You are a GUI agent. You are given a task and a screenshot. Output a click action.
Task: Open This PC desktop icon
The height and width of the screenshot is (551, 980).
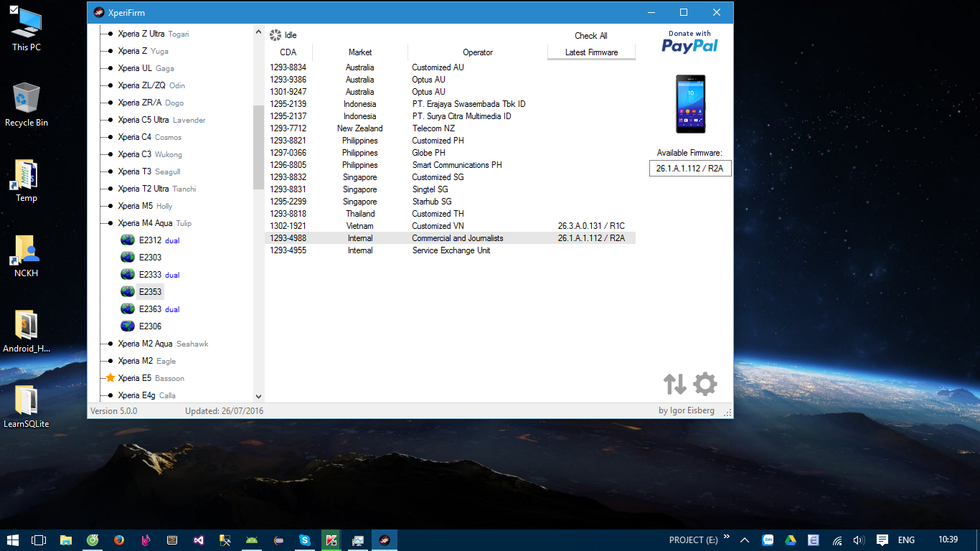[x=27, y=29]
